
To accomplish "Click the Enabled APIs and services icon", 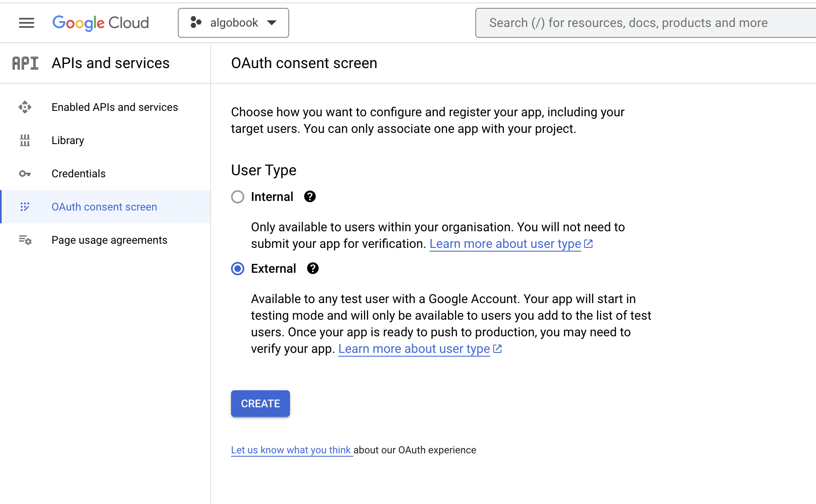I will [x=25, y=107].
